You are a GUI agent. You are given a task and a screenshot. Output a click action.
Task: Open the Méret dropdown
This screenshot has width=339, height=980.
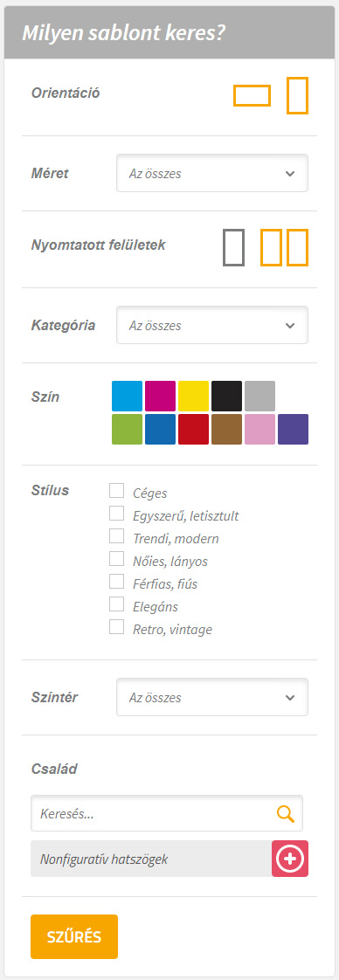coord(212,173)
